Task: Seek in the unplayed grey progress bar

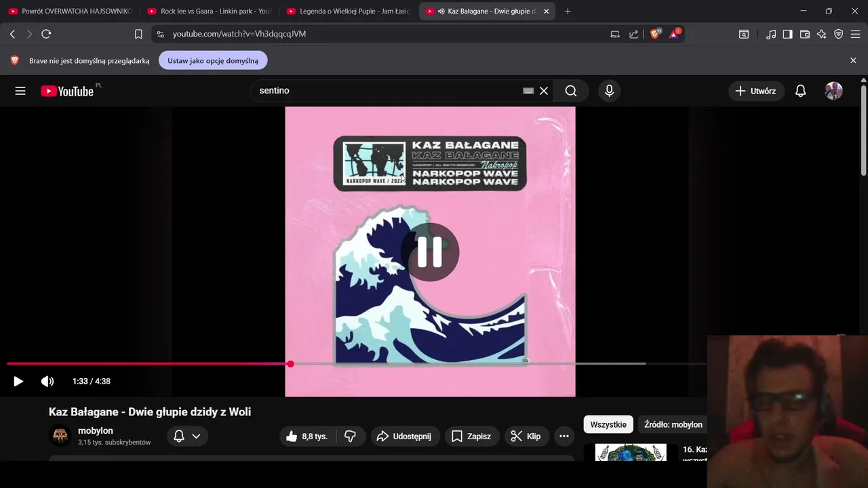Action: pyautogui.click(x=498, y=364)
